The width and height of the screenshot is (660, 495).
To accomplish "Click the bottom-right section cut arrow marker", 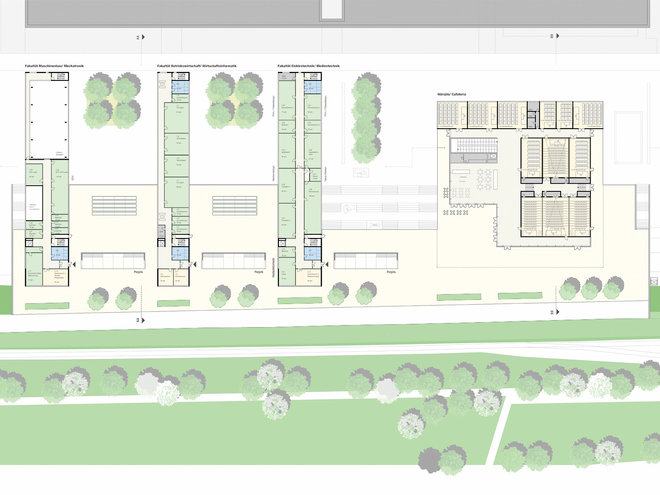I will (551, 311).
